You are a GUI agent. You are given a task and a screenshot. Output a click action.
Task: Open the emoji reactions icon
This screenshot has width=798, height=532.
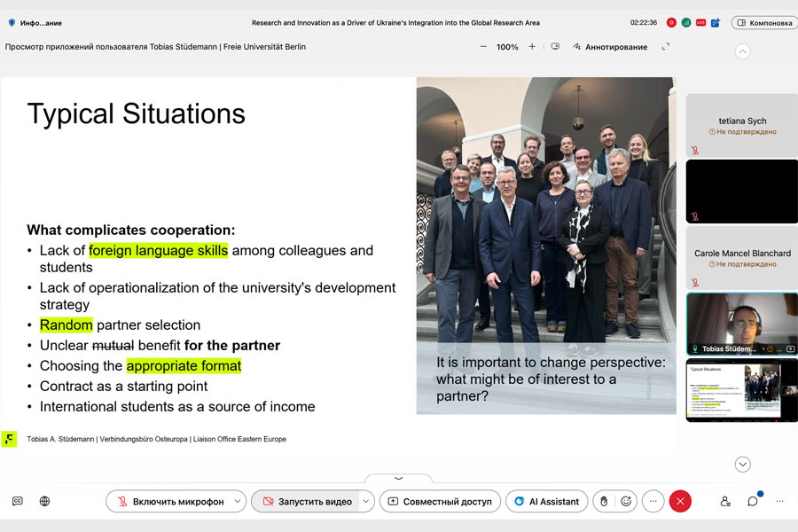(626, 501)
